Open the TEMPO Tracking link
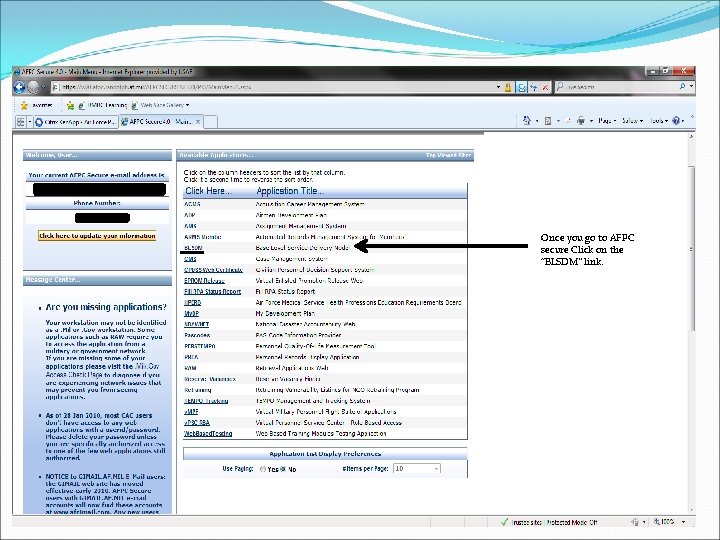Viewport: 720px width, 540px height. (x=206, y=401)
